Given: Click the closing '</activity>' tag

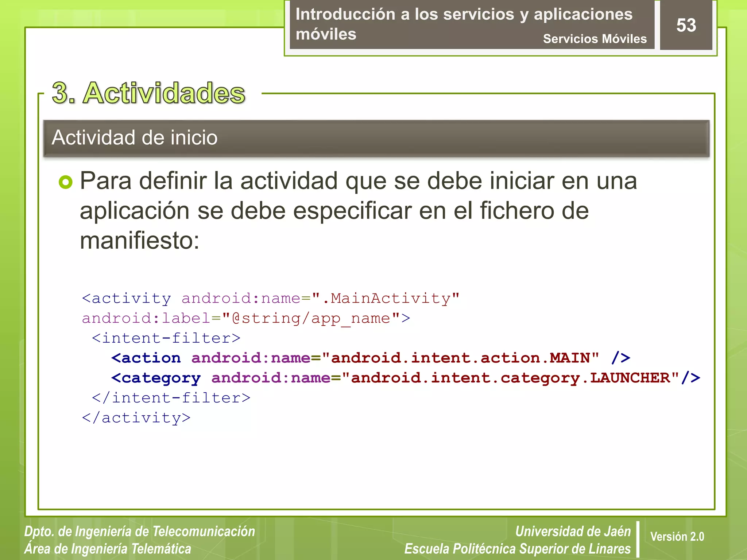Looking at the screenshot, I should tap(136, 418).
